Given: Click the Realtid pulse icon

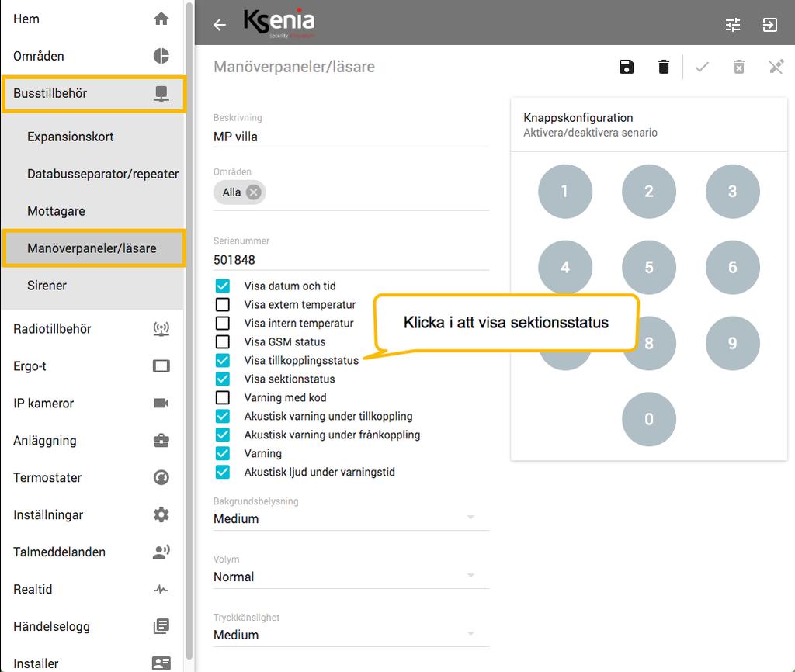Looking at the screenshot, I should point(161,590).
